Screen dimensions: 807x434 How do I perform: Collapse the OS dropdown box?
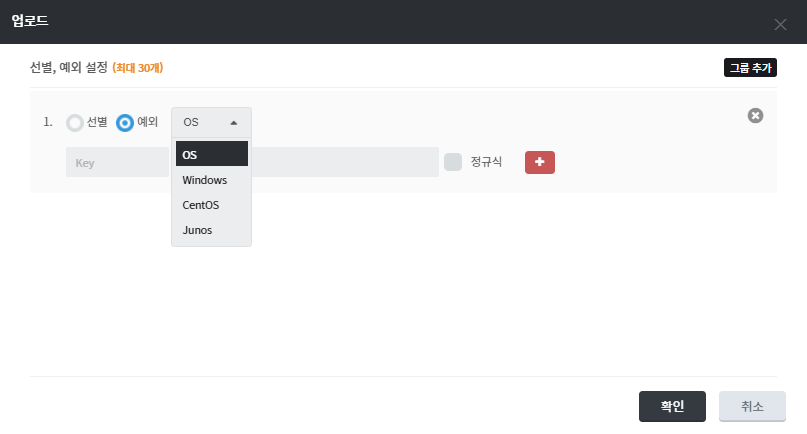[211, 122]
